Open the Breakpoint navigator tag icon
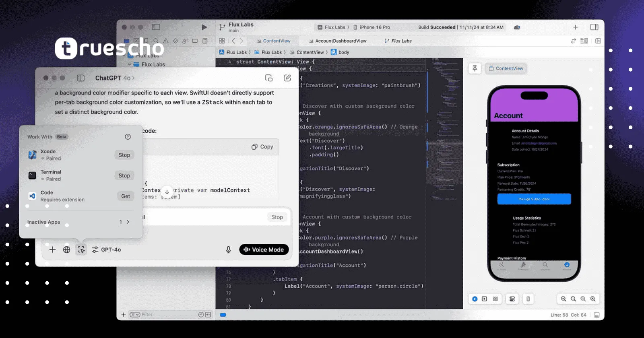Image resolution: width=644 pixels, height=338 pixels. (195, 41)
